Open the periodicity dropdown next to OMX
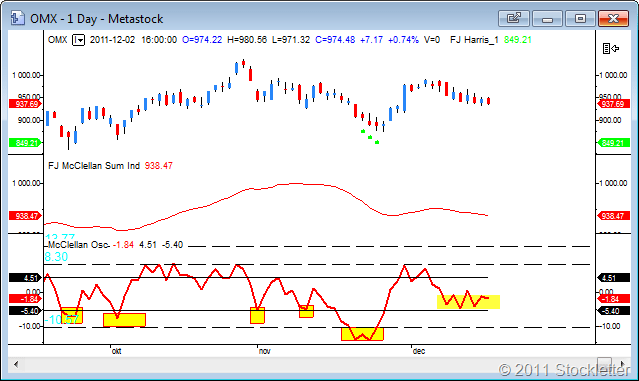 pos(78,40)
